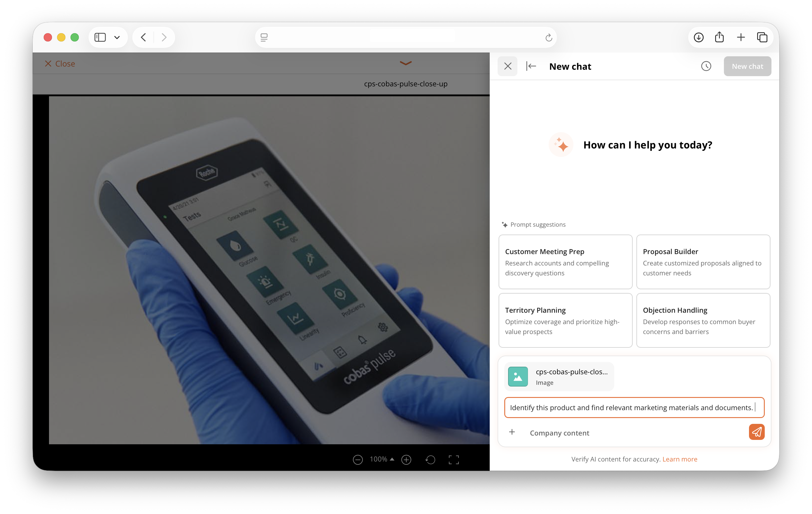Add an attachment with the plus icon
812x514 pixels.
(x=512, y=432)
